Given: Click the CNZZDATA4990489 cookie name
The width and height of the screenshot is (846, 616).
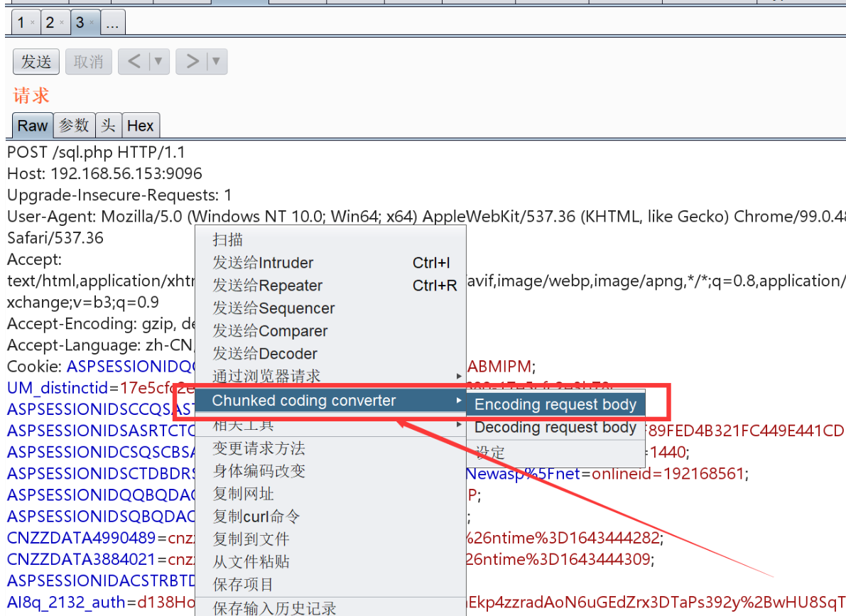Looking at the screenshot, I should click(81, 538).
